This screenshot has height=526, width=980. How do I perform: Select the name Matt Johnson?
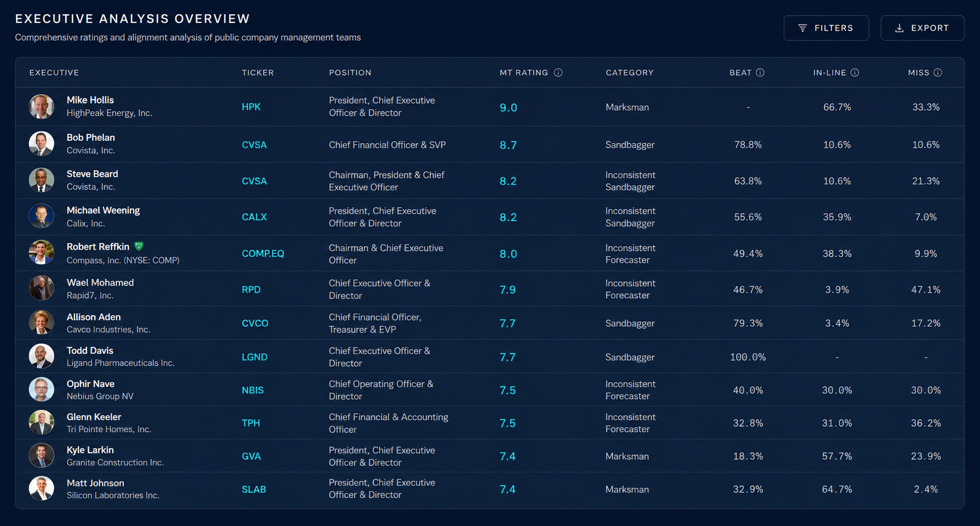pyautogui.click(x=95, y=484)
